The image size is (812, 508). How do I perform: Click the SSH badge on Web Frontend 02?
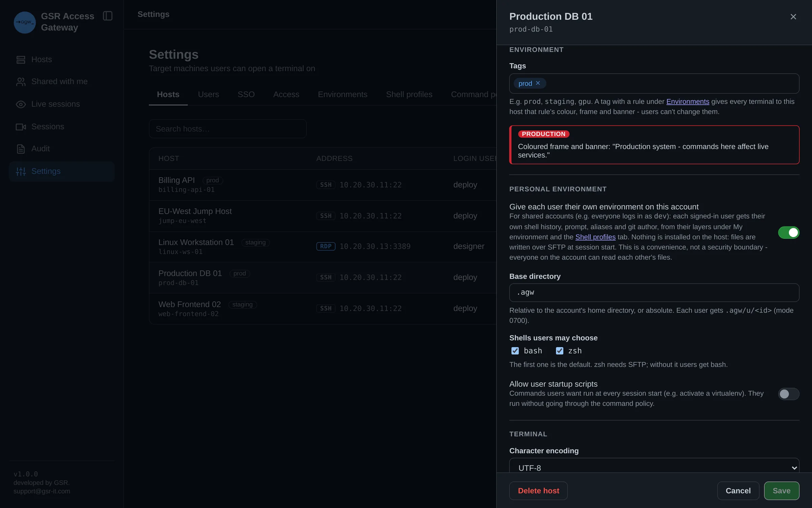point(326,309)
